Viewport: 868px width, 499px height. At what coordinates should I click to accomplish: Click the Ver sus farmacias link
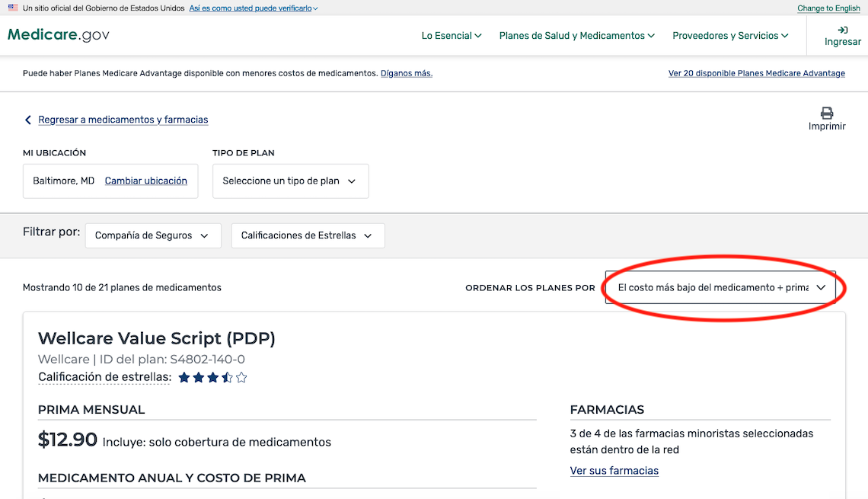tap(614, 470)
